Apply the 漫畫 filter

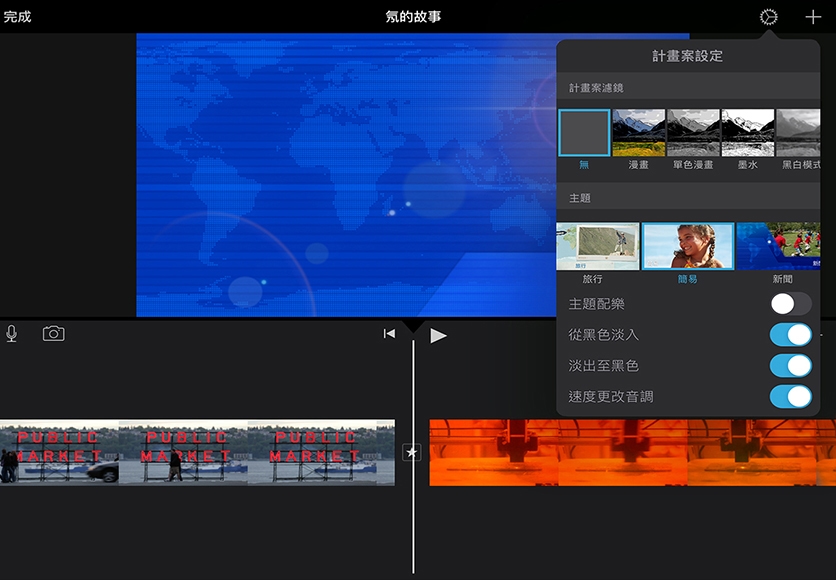click(x=638, y=133)
